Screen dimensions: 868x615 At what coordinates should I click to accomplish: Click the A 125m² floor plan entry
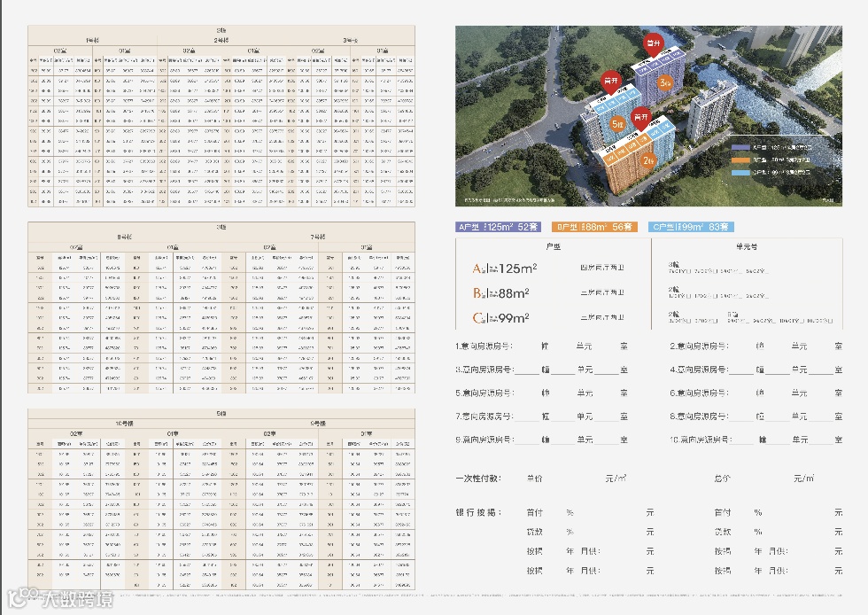coord(504,269)
